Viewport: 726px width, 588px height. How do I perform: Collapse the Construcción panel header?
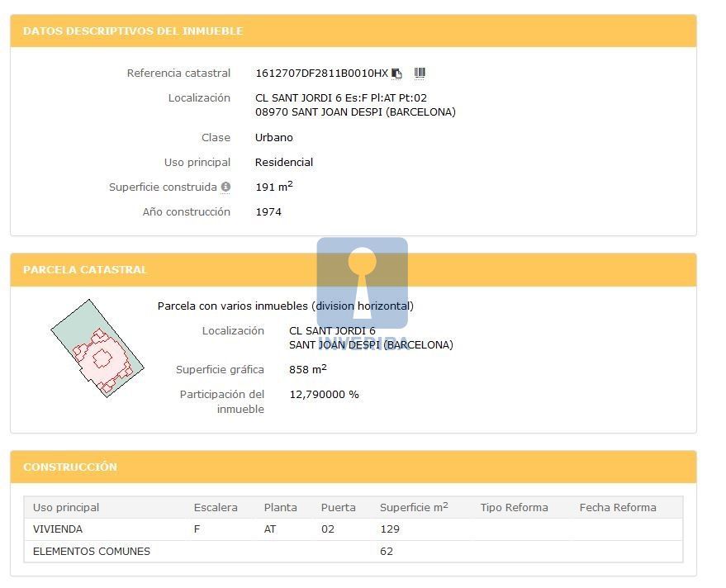click(x=353, y=467)
